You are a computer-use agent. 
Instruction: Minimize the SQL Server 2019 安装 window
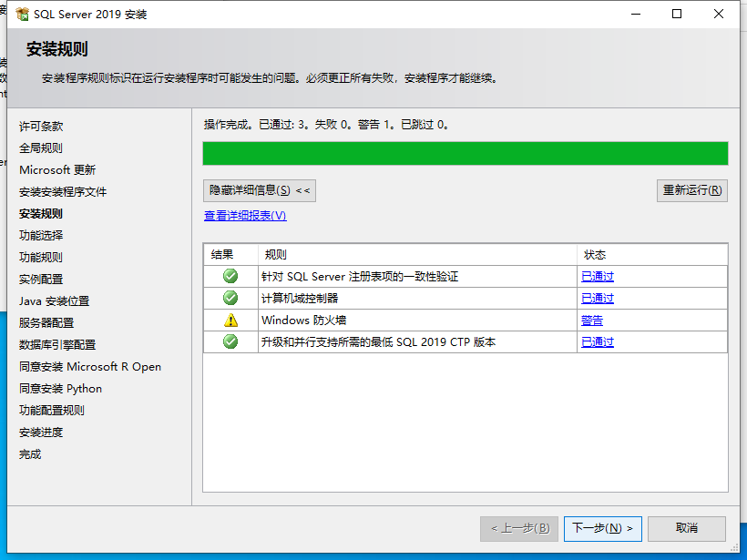[636, 15]
